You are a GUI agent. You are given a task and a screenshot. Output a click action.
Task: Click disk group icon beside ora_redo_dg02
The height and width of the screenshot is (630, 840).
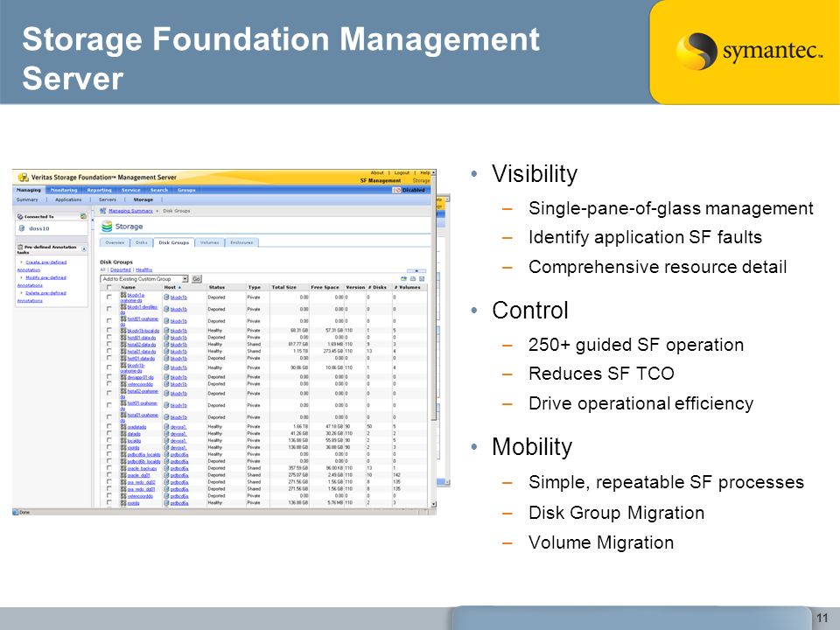point(123,482)
